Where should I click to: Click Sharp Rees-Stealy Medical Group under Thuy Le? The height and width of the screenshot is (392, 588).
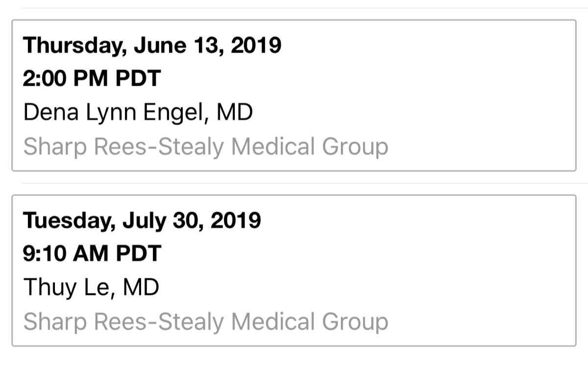tap(206, 322)
